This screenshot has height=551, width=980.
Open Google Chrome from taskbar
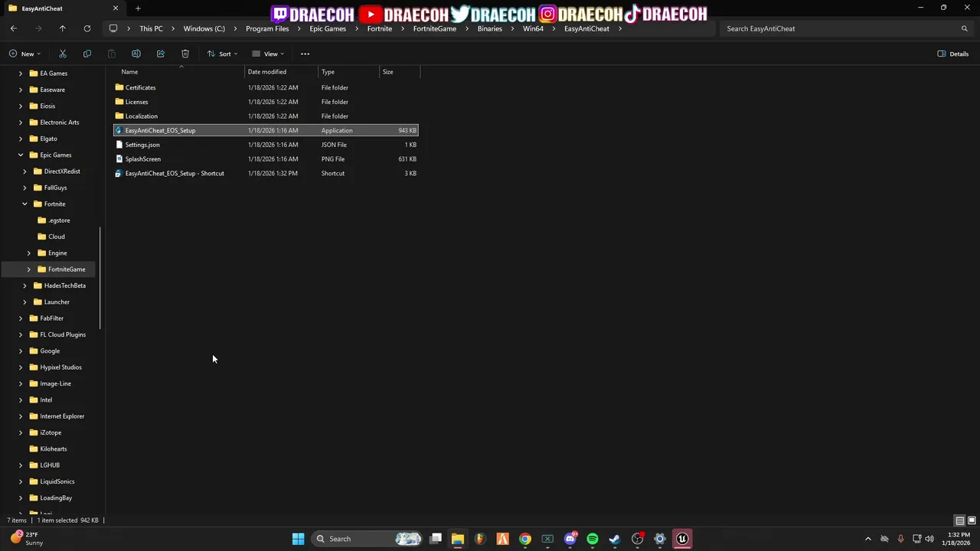[525, 539]
